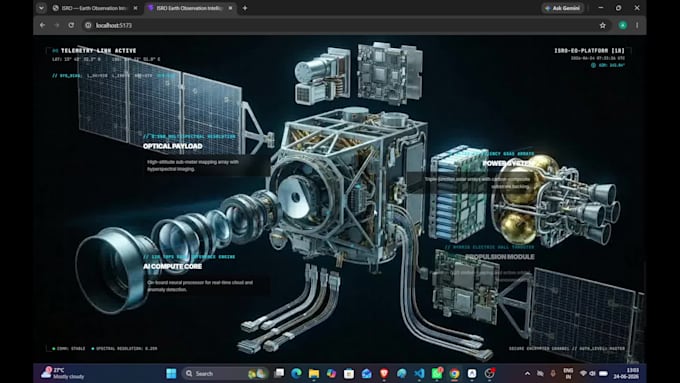Click the SPECTRAL RESOLUTION status entry

click(x=124, y=348)
